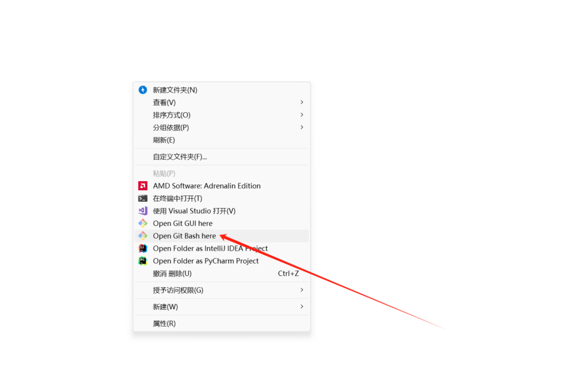The image size is (588, 373).
Task: Click the Git GUI diamond icon
Action: pyautogui.click(x=142, y=223)
